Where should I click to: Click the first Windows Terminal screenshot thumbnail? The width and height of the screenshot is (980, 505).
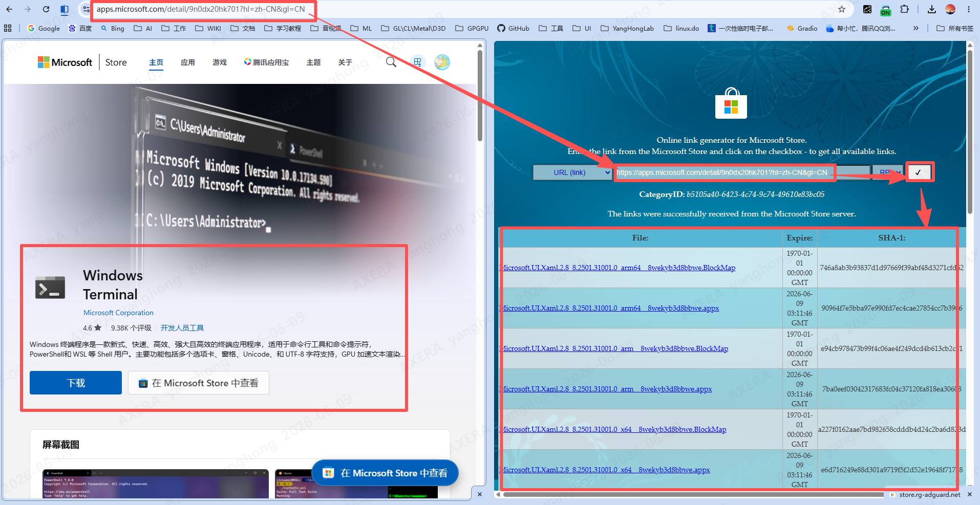click(x=156, y=484)
